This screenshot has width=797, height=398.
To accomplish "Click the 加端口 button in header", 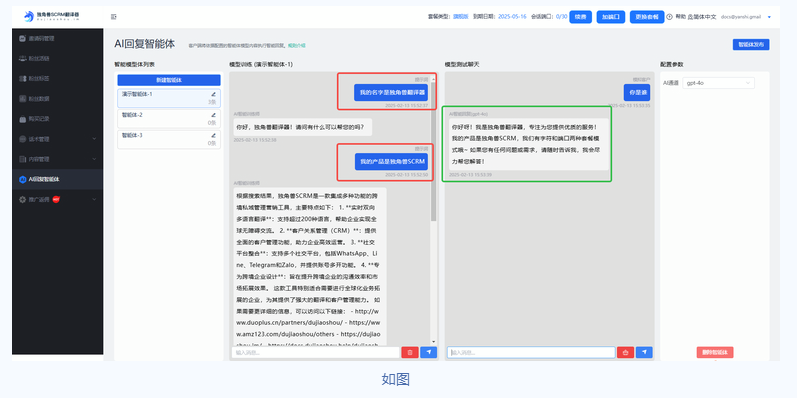I will tap(610, 17).
